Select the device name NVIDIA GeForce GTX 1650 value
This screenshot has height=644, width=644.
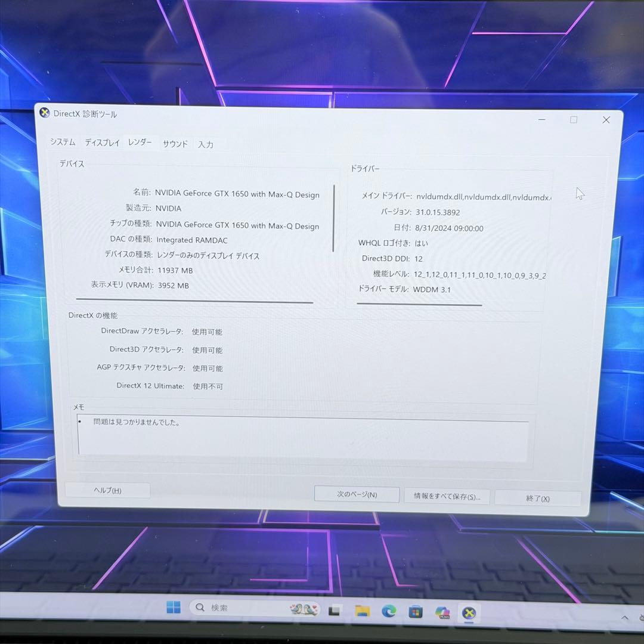coord(237,194)
